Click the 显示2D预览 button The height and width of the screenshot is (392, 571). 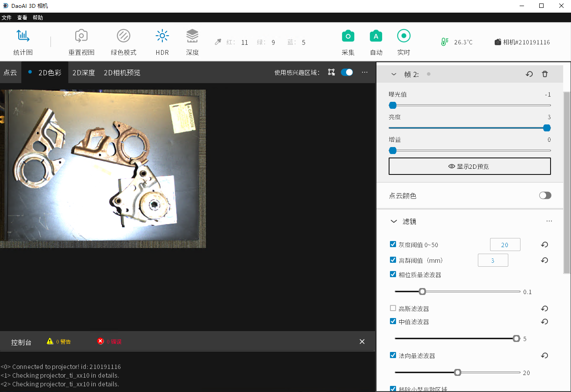pos(470,166)
